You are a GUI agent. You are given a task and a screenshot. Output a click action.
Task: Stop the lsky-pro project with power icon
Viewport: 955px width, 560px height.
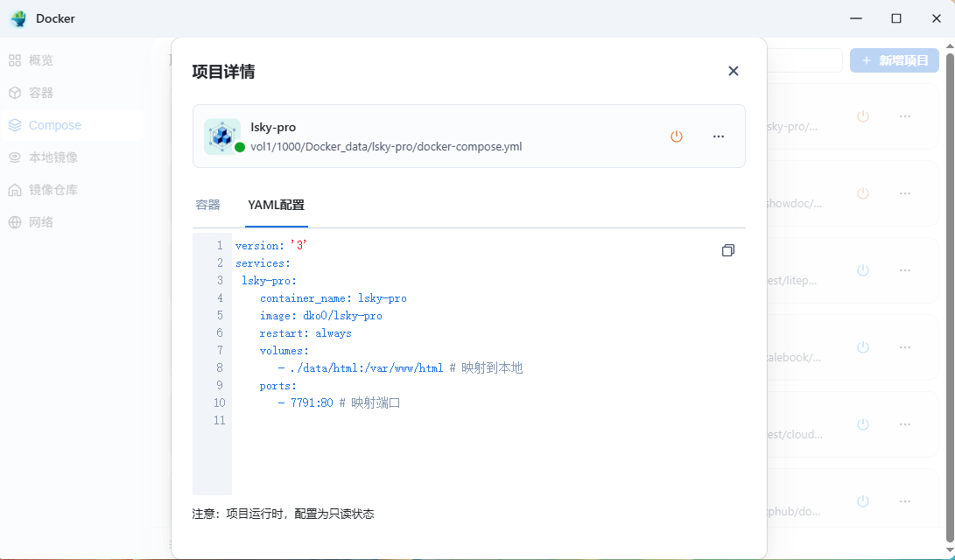click(676, 136)
